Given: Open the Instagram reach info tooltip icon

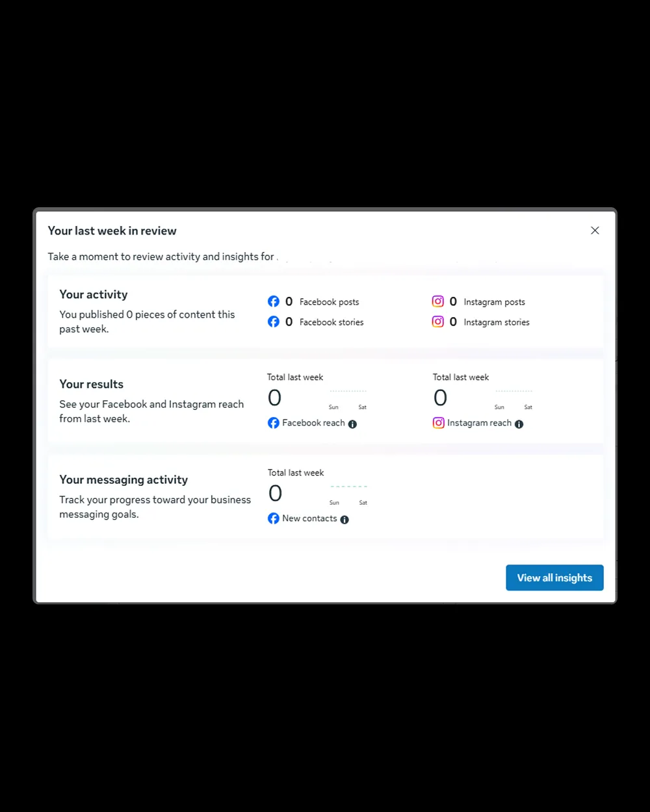Looking at the screenshot, I should pos(519,424).
